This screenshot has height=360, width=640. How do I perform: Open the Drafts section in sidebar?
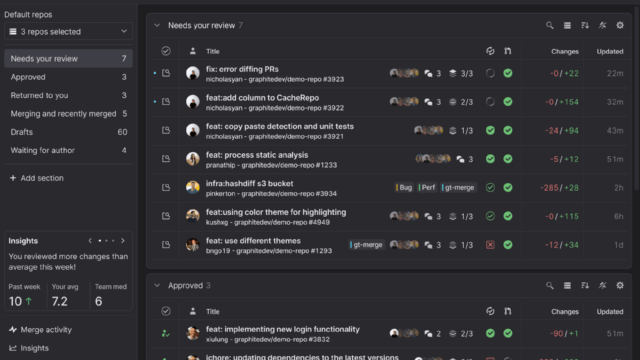68,132
